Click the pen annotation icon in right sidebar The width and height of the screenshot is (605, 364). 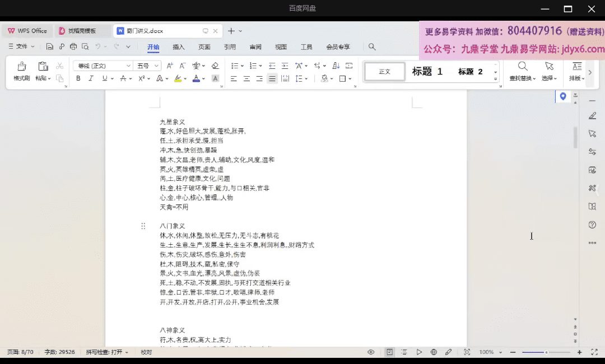(x=592, y=116)
